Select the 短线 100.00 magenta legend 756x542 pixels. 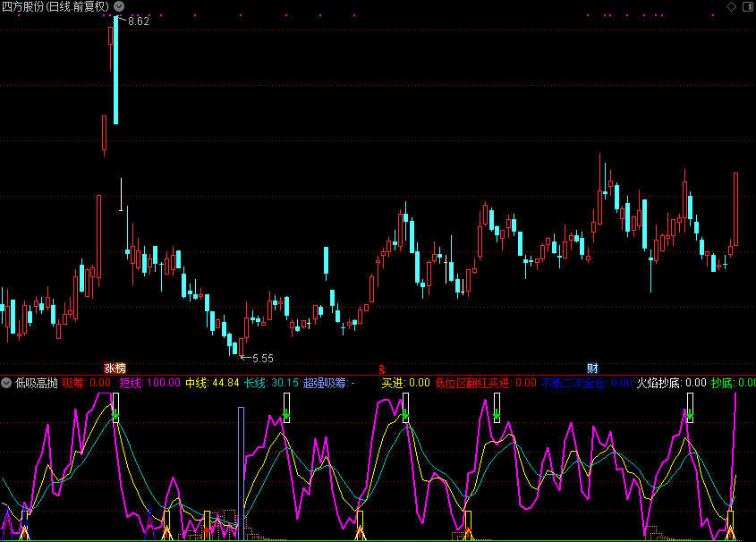tap(149, 384)
